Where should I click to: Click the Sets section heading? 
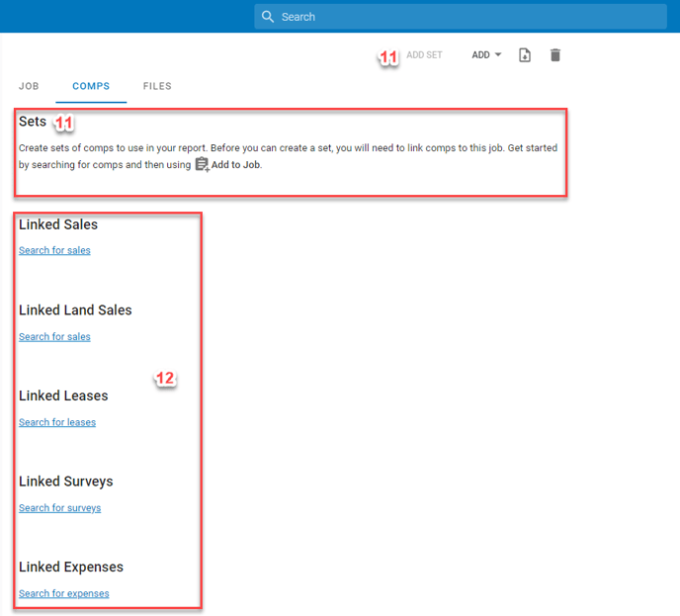pyautogui.click(x=33, y=122)
